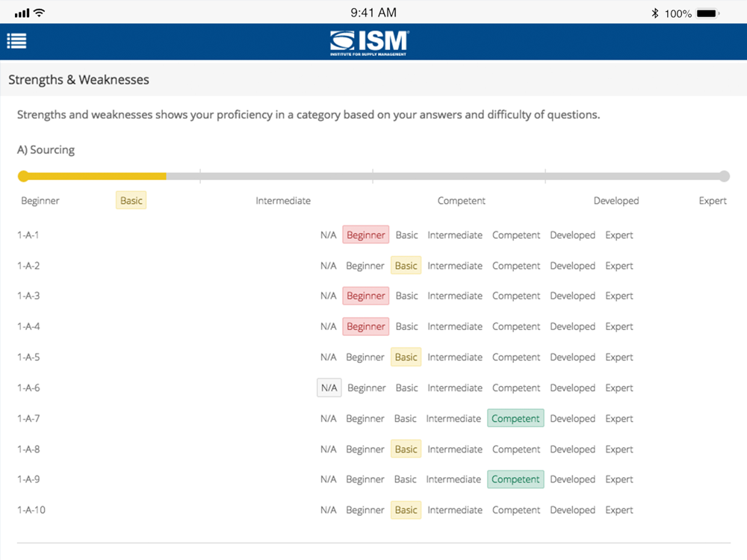Tap the ISM logo in header
The image size is (747, 560).
coord(369,43)
